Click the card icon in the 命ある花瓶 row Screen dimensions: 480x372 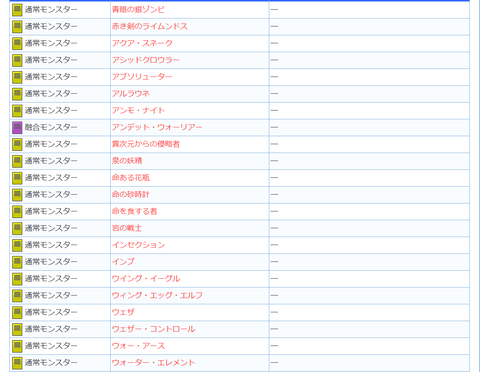17,178
